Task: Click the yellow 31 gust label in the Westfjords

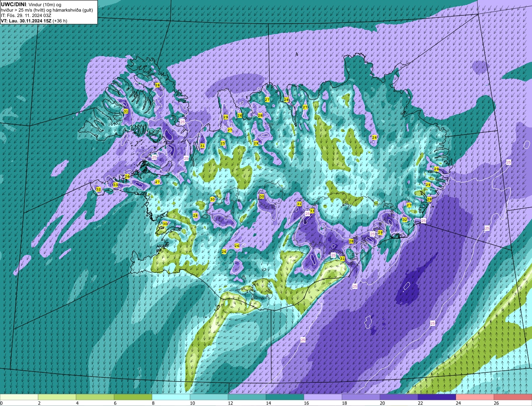Action: (x=126, y=112)
